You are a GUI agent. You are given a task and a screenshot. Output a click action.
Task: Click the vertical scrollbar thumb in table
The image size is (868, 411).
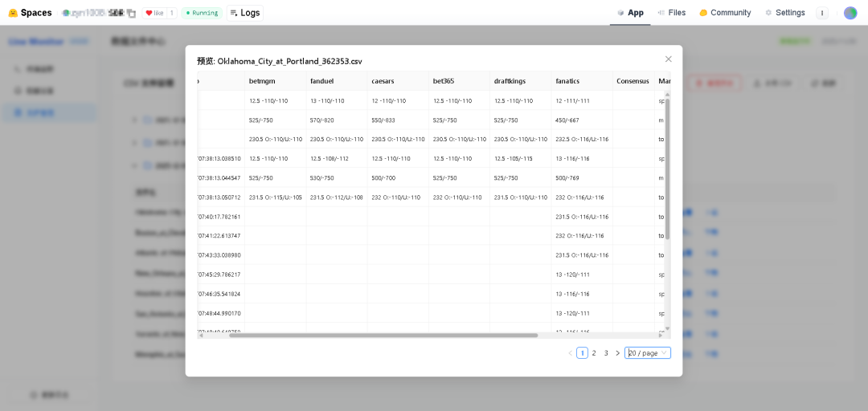point(667,167)
